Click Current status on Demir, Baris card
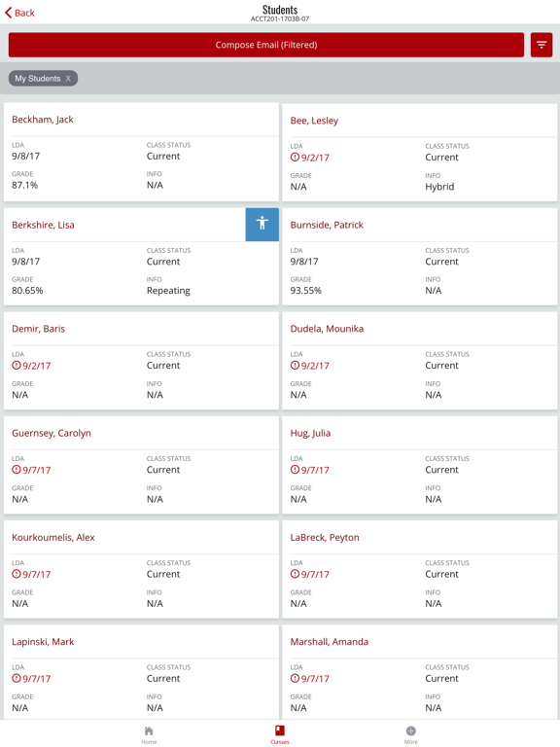Screen dimensions: 560x747 coord(163,366)
